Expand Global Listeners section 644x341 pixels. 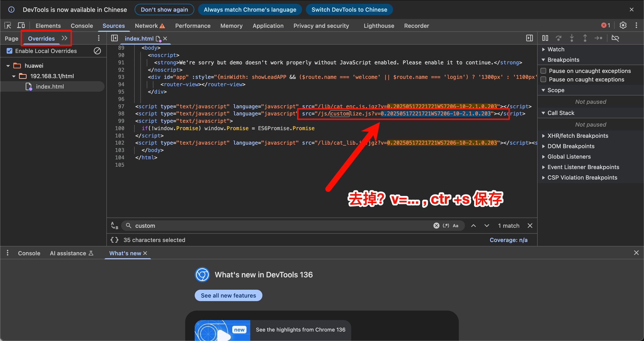[x=544, y=157]
